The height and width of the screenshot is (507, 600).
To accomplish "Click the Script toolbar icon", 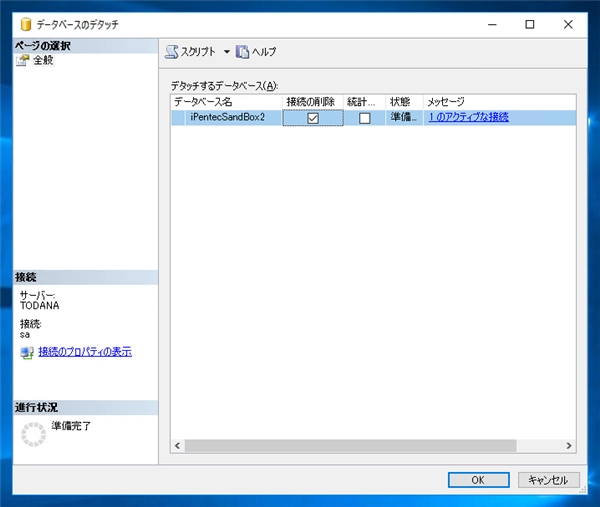I will (x=171, y=52).
